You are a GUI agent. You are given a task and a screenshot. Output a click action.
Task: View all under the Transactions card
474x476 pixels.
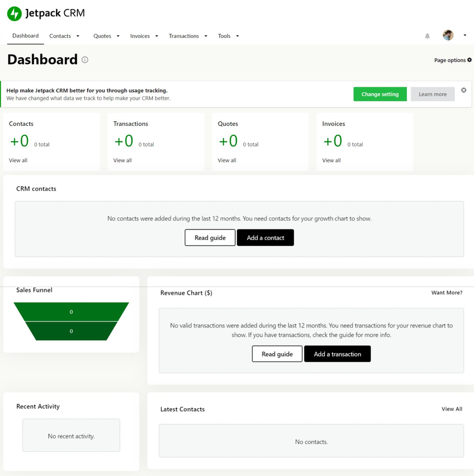122,160
